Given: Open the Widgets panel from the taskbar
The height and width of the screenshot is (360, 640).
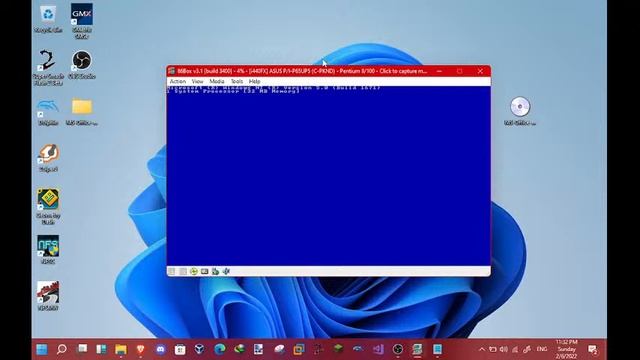Looking at the screenshot, I should pyautogui.click(x=101, y=349).
